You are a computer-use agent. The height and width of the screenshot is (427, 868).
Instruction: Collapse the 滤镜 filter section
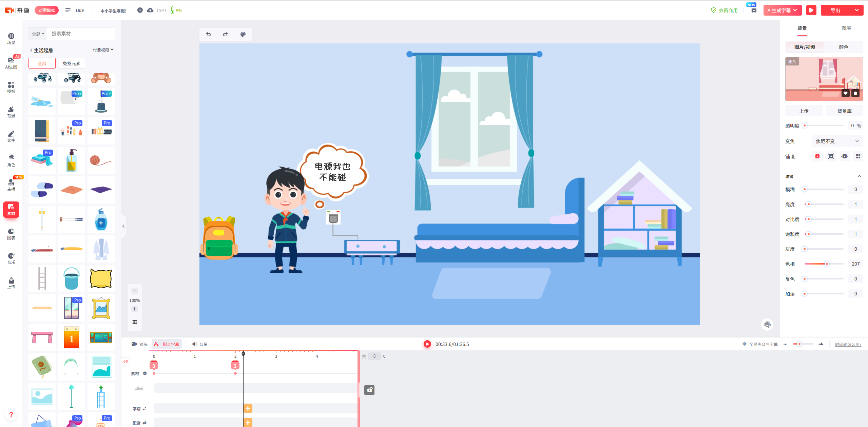859,176
